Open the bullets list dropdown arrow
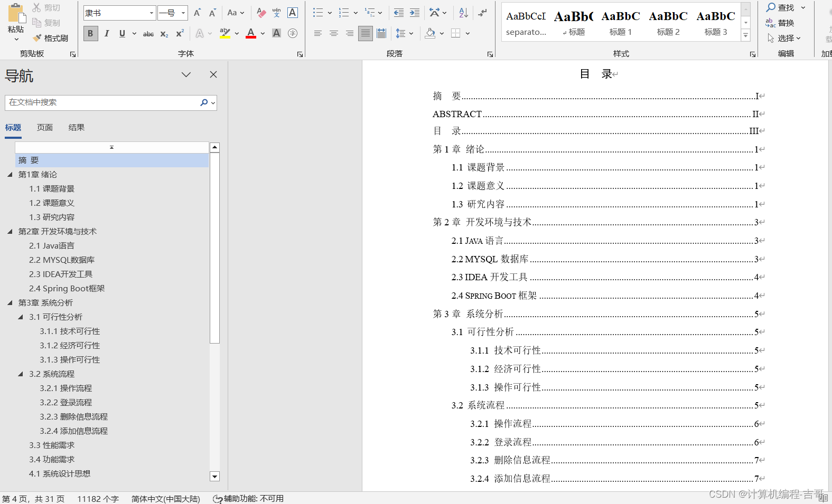The width and height of the screenshot is (832, 504). point(330,13)
